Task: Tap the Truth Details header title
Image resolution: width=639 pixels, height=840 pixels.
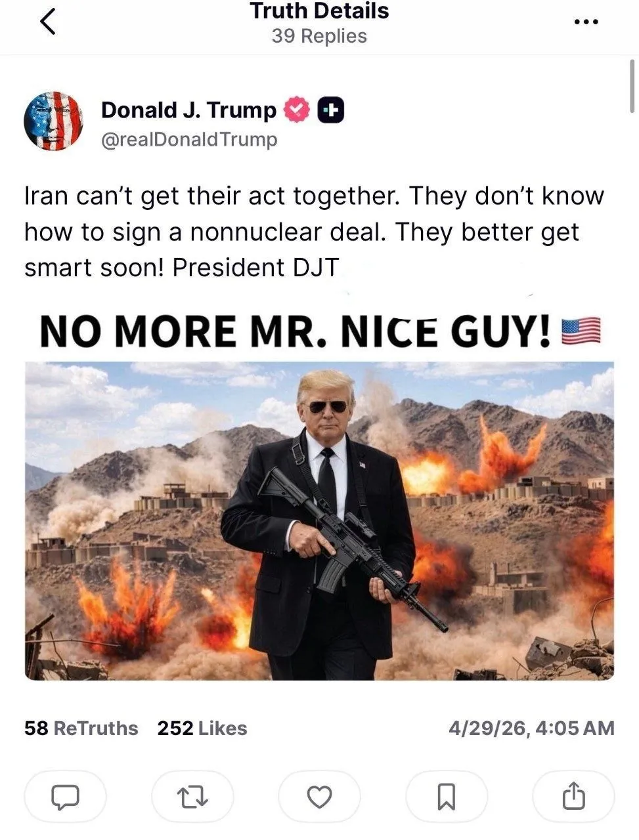Action: pos(319,11)
